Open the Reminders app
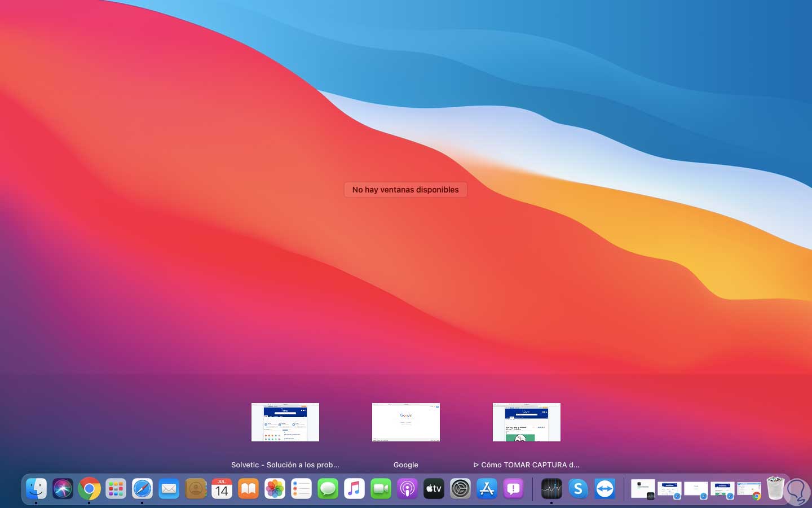Screen dimensions: 812x508 click(302, 489)
